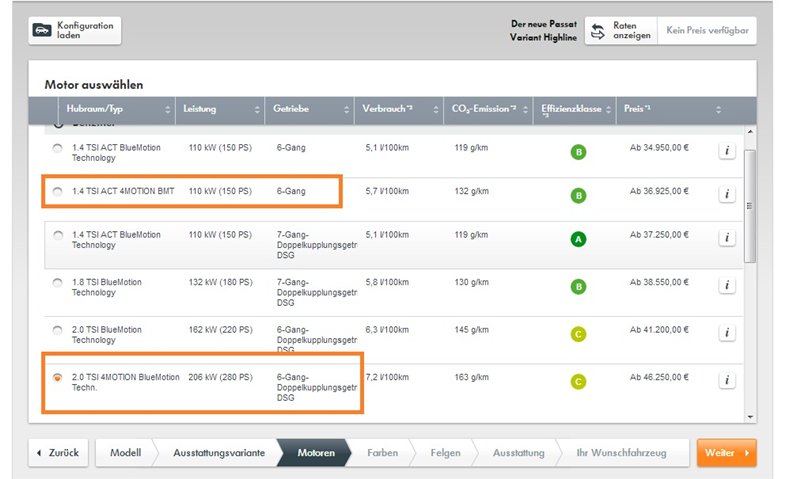
Task: Click efficiency badge C of the 41.200,00 € row
Action: pyautogui.click(x=578, y=334)
